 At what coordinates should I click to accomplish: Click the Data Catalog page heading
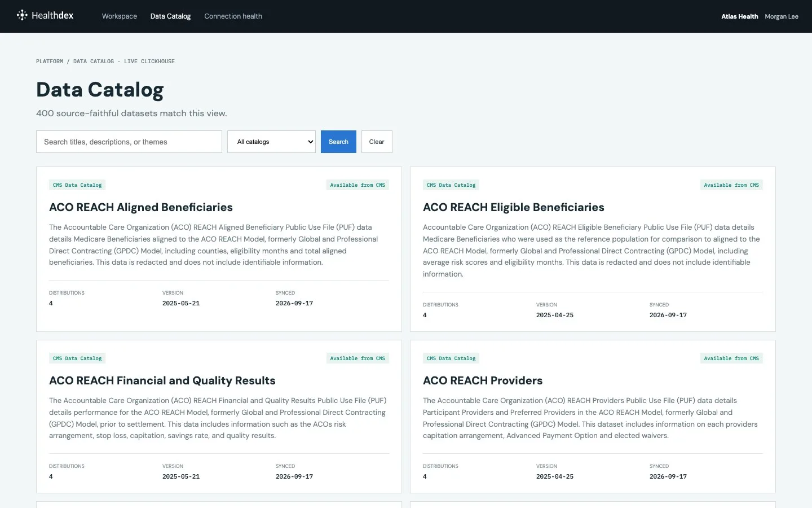(100, 90)
